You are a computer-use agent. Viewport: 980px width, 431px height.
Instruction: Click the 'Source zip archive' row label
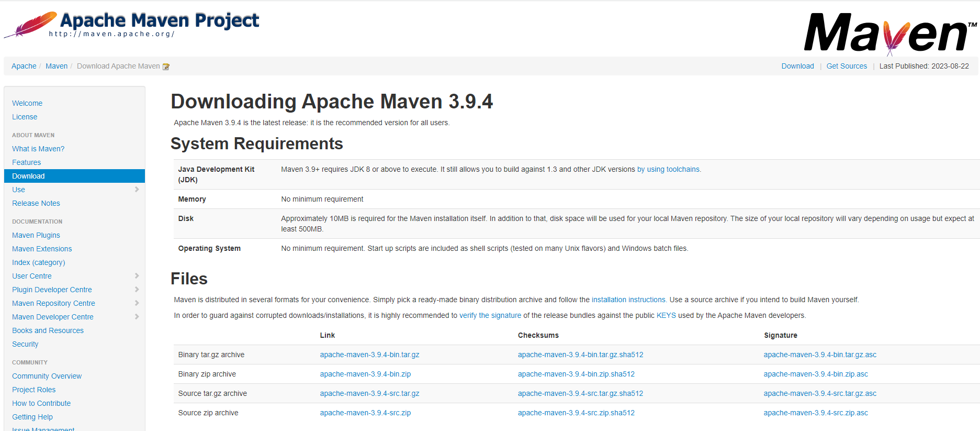[208, 413]
